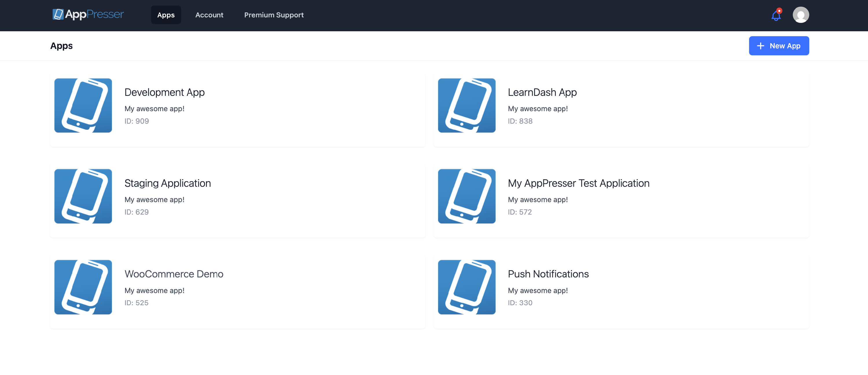Click the Staging Application phone icon
This screenshot has width=868, height=375.
[83, 196]
